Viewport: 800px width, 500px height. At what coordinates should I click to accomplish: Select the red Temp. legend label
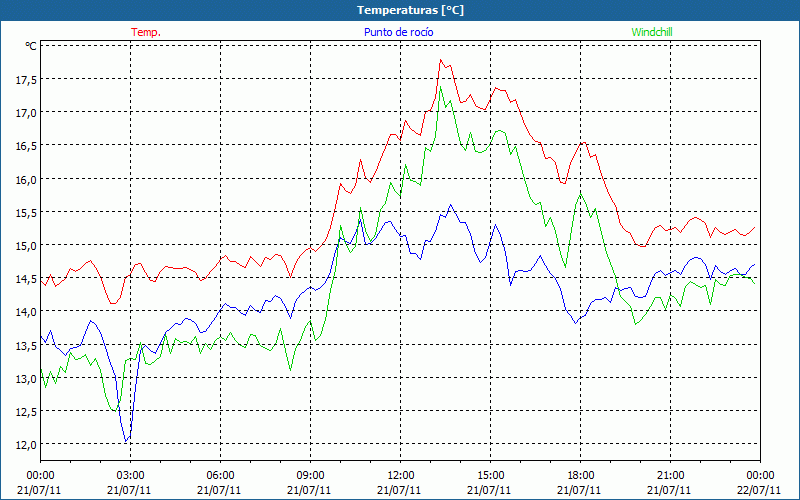pos(146,32)
